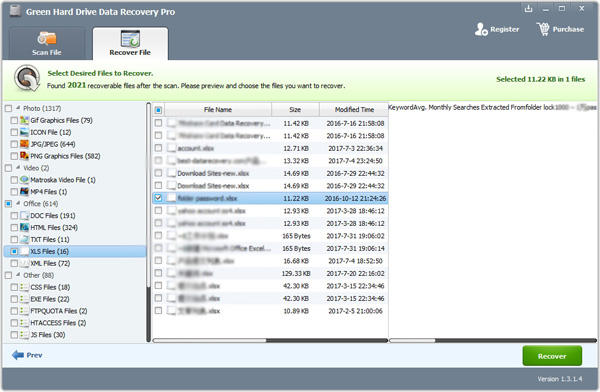The image size is (600, 392).
Task: Click the file list horizontal scrollbar
Action: coord(270,340)
